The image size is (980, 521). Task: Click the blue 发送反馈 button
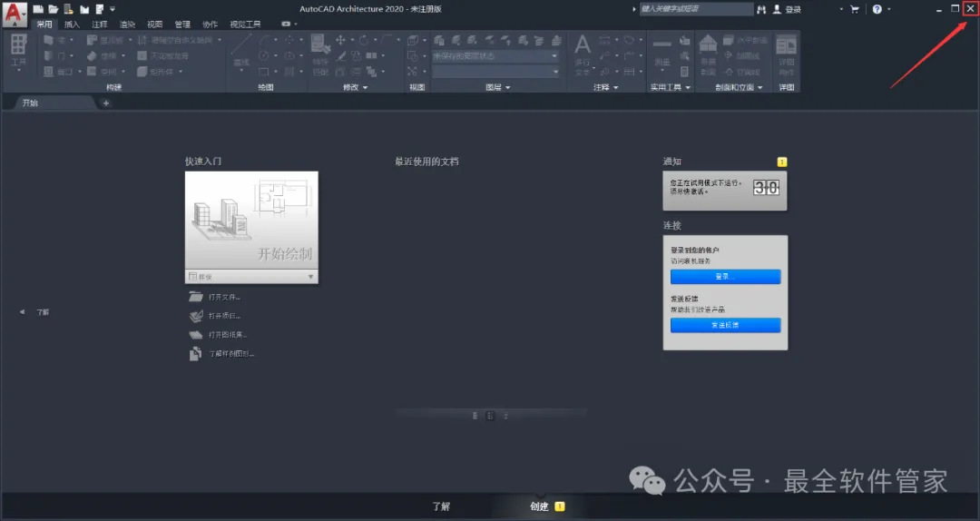tap(725, 325)
